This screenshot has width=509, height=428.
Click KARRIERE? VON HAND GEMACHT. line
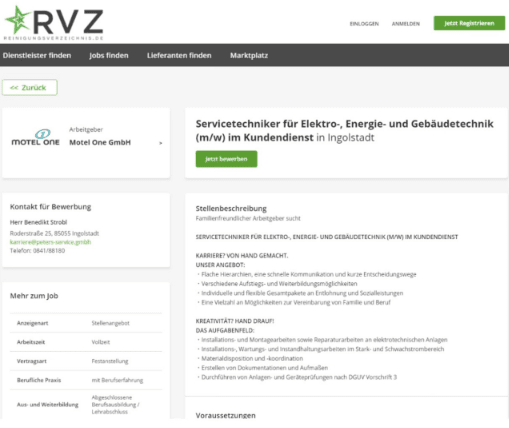pyautogui.click(x=242, y=256)
